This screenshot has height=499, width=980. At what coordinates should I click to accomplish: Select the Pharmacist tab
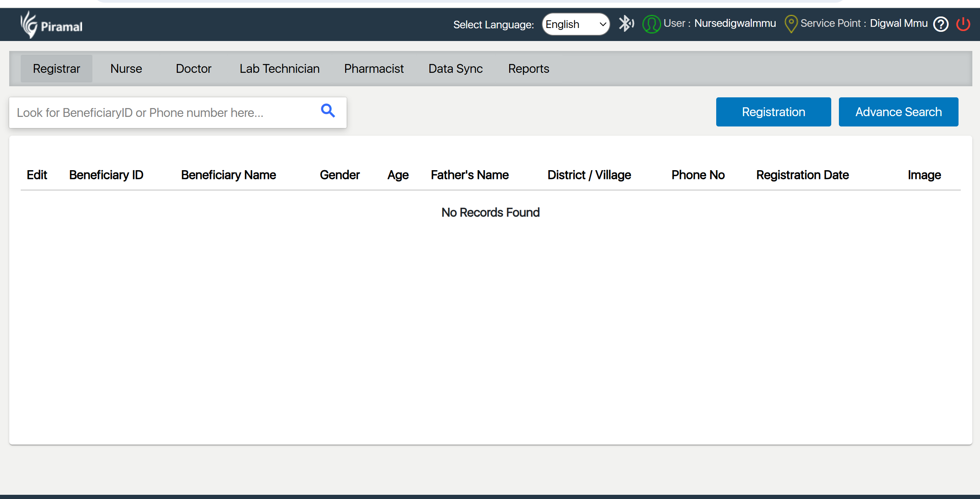coord(374,69)
